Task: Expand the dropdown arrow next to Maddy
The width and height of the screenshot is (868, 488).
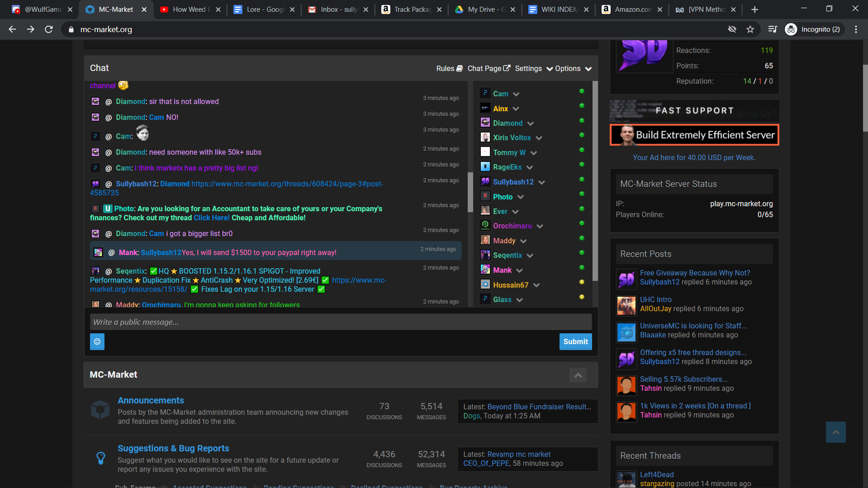Action: click(x=523, y=242)
